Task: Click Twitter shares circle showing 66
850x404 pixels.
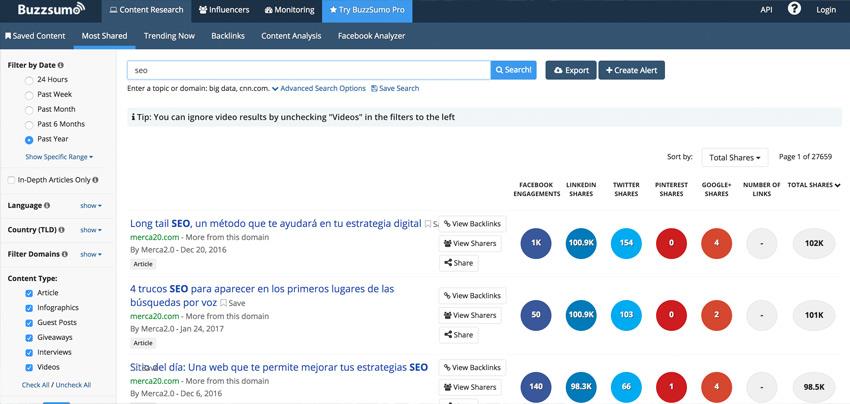Action: coord(626,388)
